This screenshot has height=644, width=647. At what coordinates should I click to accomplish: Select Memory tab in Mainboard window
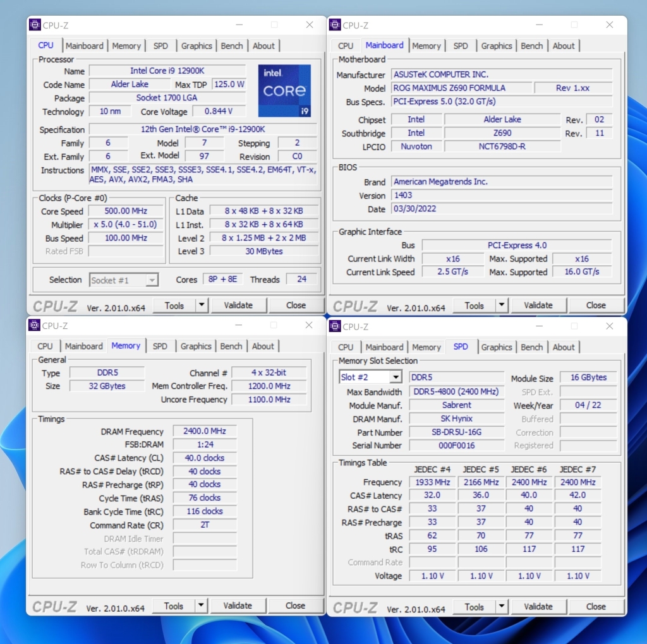coord(426,45)
